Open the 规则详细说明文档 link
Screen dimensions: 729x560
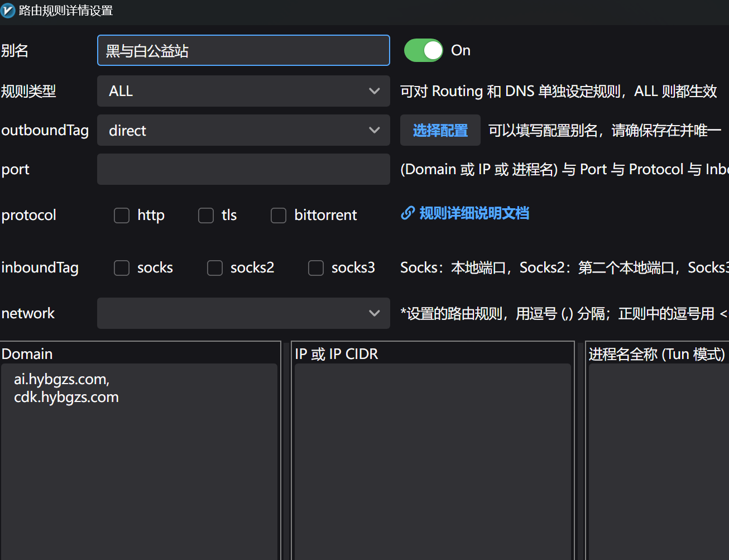tap(474, 213)
